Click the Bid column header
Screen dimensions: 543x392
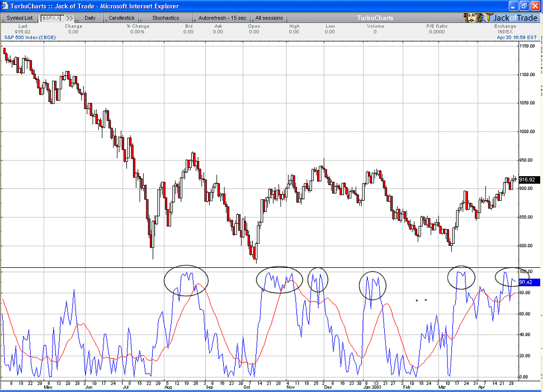click(x=188, y=26)
